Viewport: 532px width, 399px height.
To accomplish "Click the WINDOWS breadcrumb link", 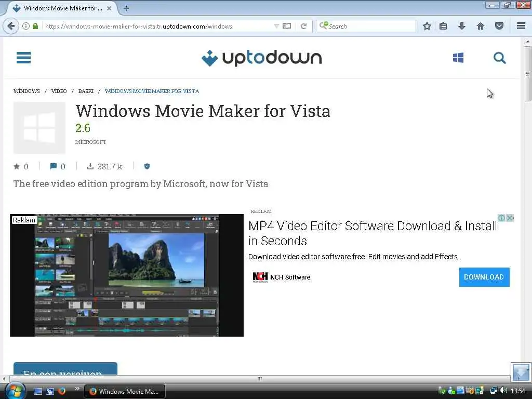I will [26, 91].
